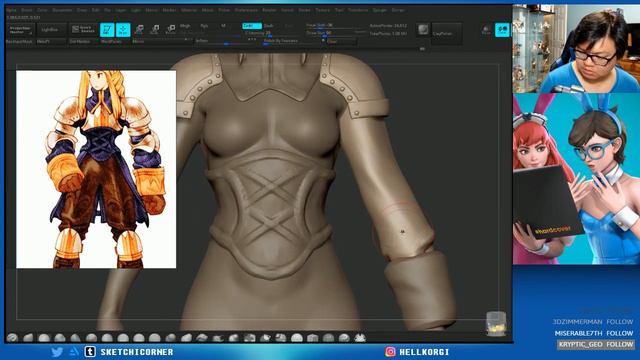640x360 pixels.
Task: Click the material sphere preview icon
Action: click(x=423, y=29)
